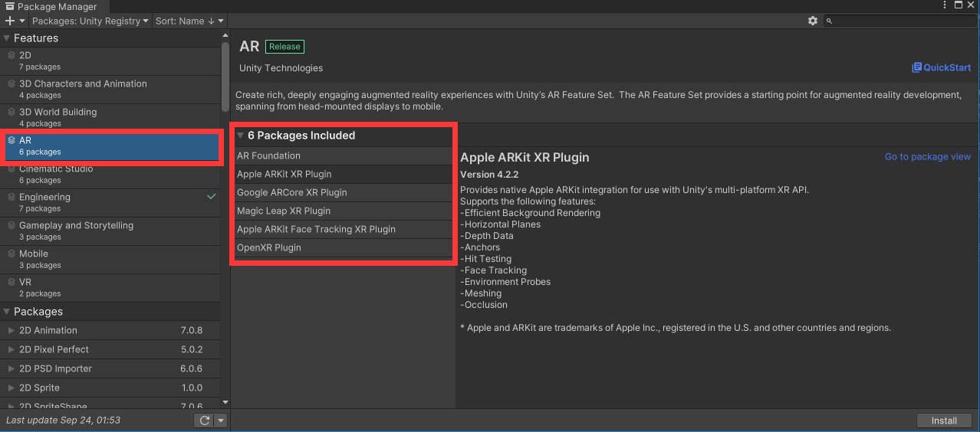Select 2D PSD Importer package row

coord(110,368)
